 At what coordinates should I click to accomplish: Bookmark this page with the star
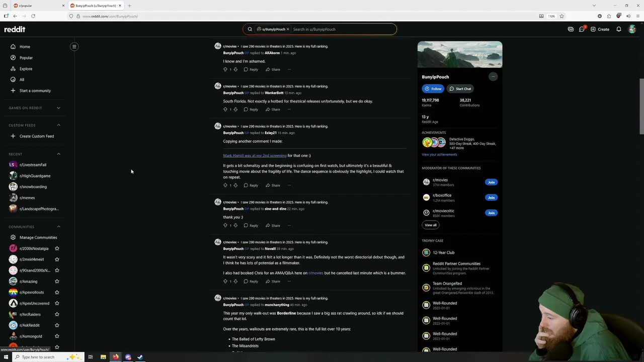point(561,16)
